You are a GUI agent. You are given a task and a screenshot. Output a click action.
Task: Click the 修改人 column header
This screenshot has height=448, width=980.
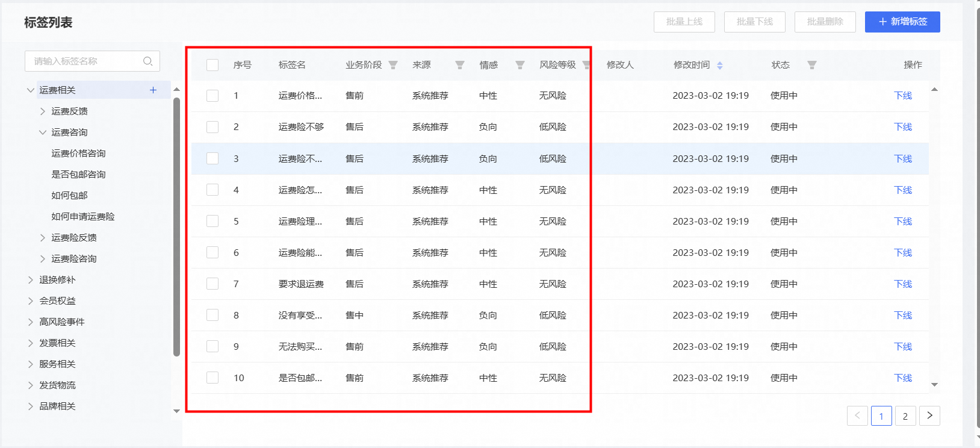click(x=620, y=65)
